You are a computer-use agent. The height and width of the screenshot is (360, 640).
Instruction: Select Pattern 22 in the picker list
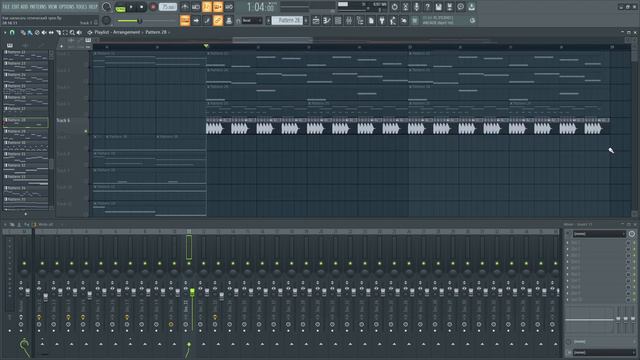25,55
